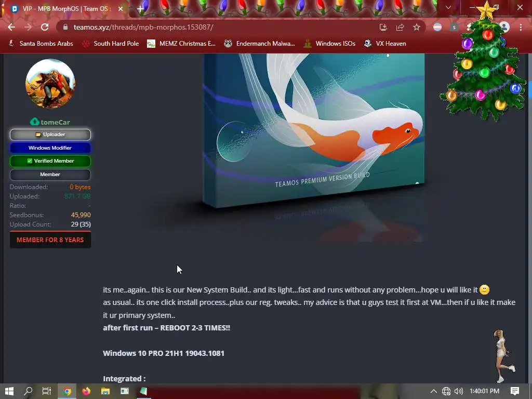The image size is (532, 399).
Task: Go back with the browser back arrow
Action: pos(11,27)
